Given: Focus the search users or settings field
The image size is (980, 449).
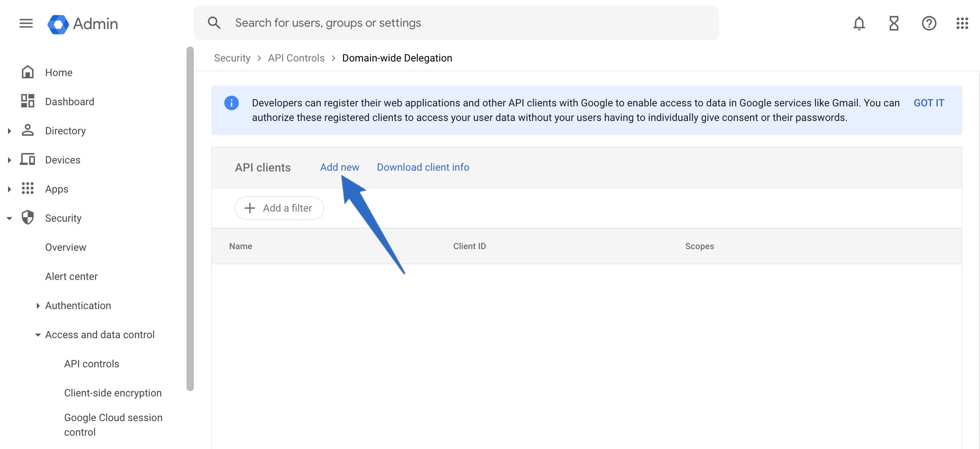Looking at the screenshot, I should tap(456, 23).
